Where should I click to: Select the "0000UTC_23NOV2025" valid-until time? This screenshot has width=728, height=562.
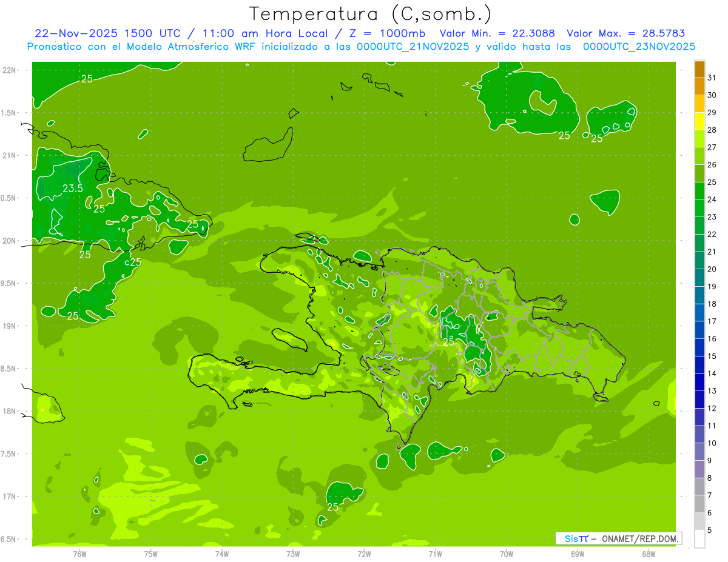[x=639, y=46]
